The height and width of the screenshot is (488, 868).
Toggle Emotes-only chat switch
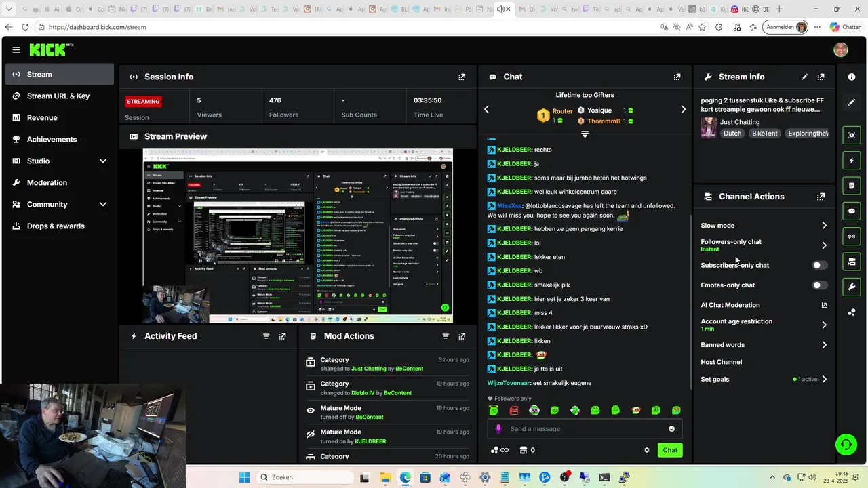pos(820,285)
